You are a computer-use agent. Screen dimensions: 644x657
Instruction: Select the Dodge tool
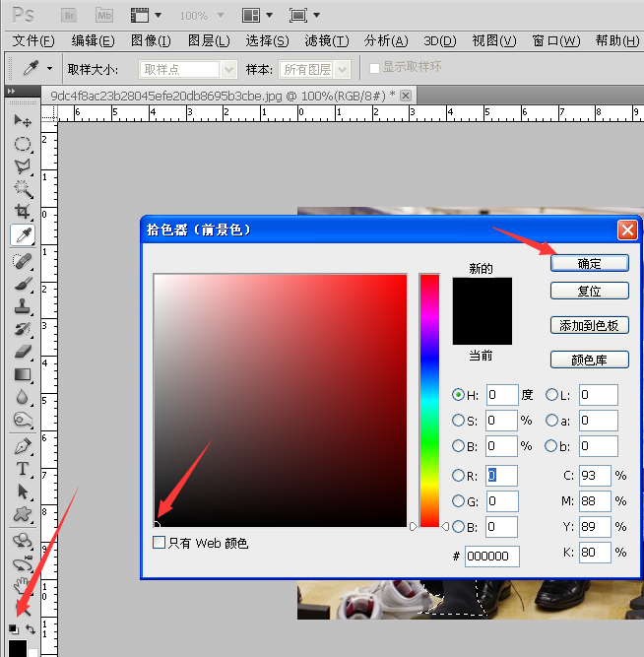(x=23, y=420)
